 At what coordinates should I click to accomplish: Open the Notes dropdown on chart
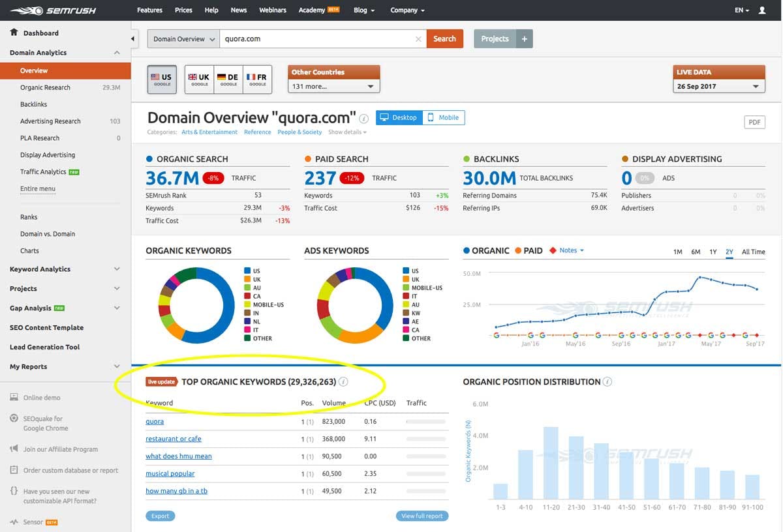point(572,250)
